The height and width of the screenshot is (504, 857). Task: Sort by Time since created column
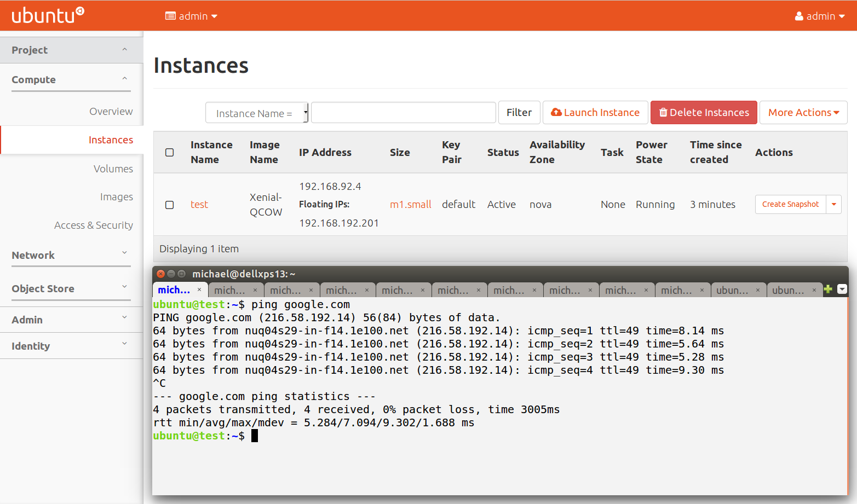click(716, 152)
